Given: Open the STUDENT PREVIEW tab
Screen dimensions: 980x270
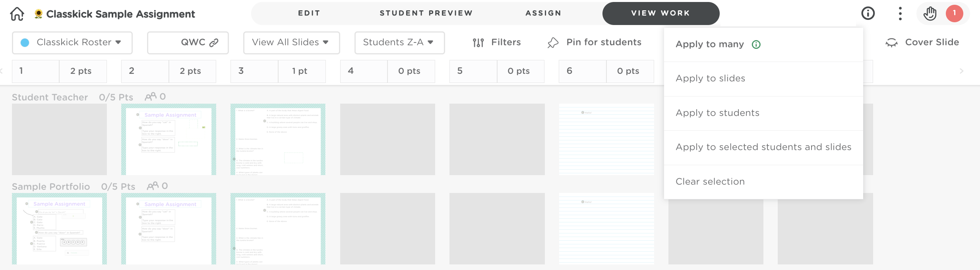Looking at the screenshot, I should [426, 13].
